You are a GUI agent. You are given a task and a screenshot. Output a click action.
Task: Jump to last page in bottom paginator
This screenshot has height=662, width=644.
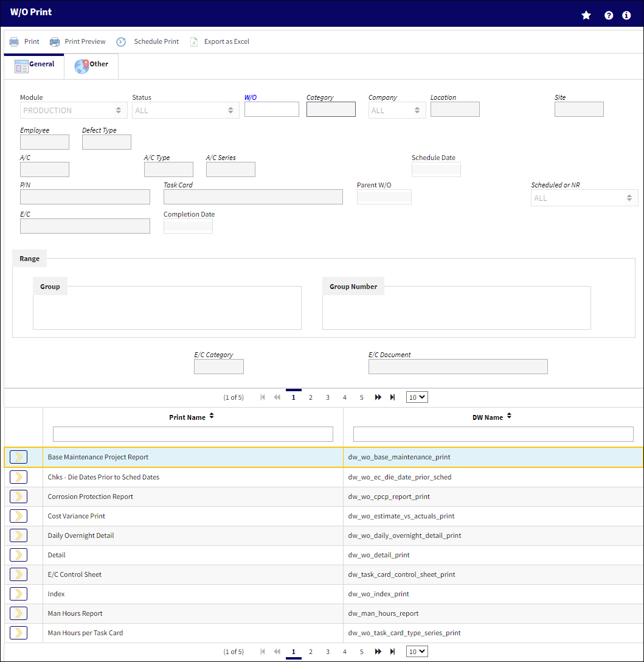pyautogui.click(x=392, y=652)
